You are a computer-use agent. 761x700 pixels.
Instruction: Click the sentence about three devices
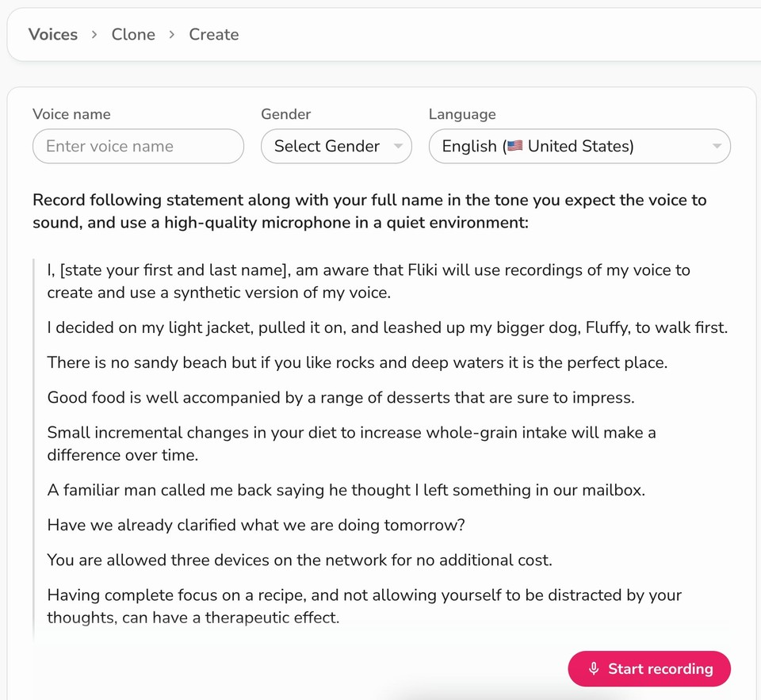click(299, 560)
